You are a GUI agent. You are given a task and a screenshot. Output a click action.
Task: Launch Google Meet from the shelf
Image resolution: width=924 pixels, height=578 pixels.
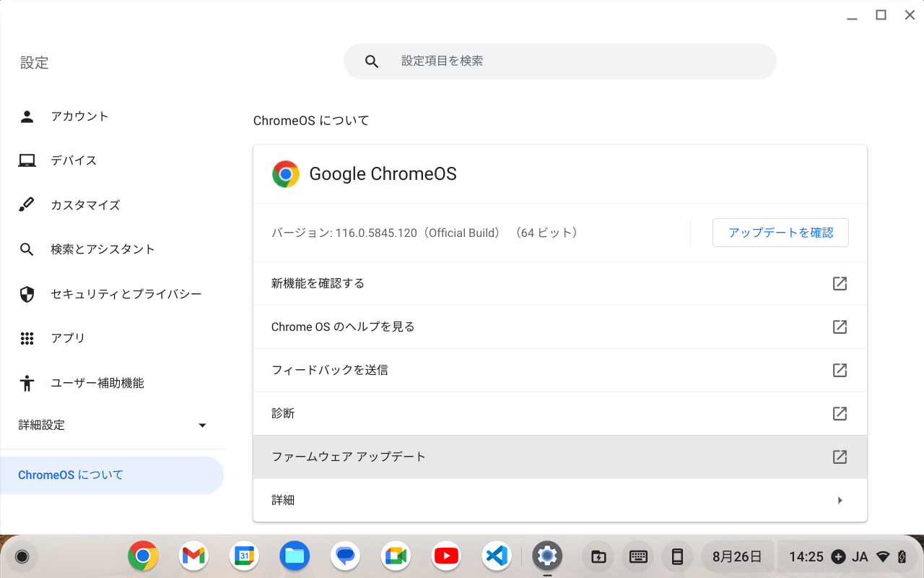tap(396, 556)
